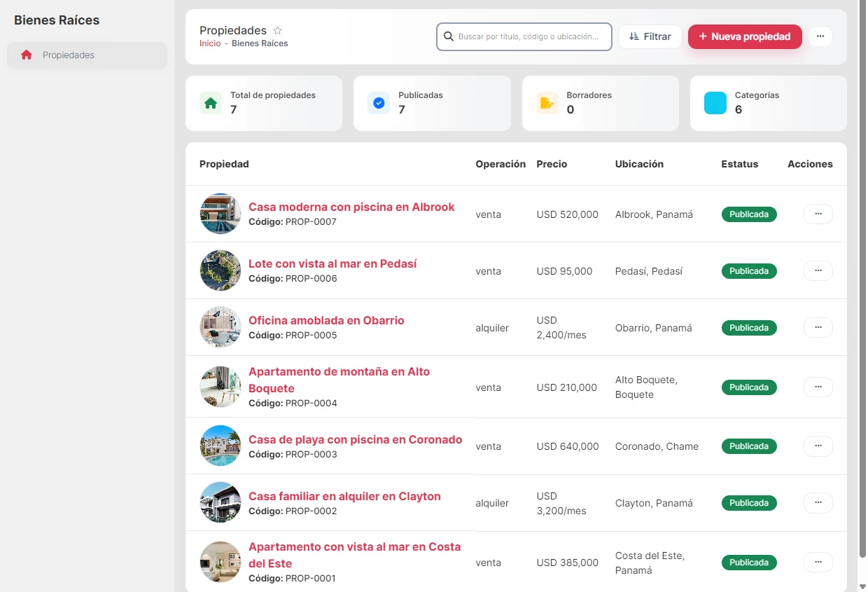Click the yellow draft icon in Borradores card

[547, 103]
